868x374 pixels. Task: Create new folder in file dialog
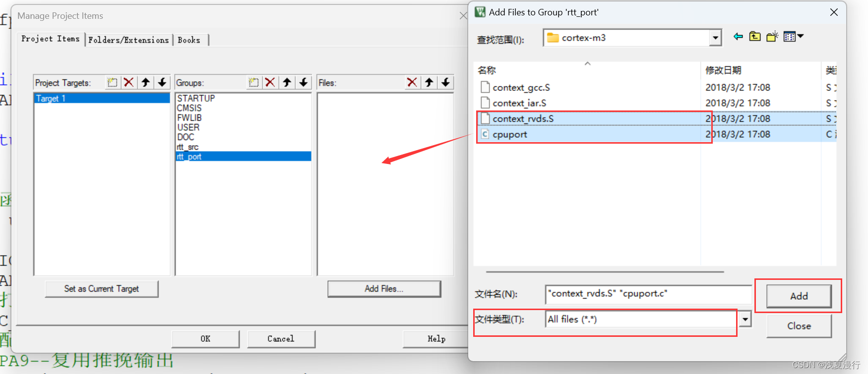coord(772,37)
